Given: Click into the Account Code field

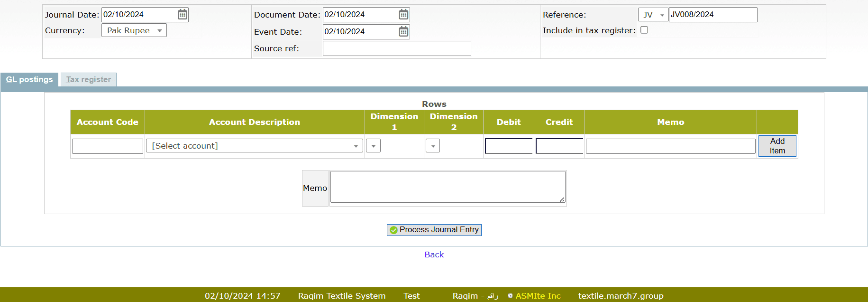Looking at the screenshot, I should (x=108, y=146).
